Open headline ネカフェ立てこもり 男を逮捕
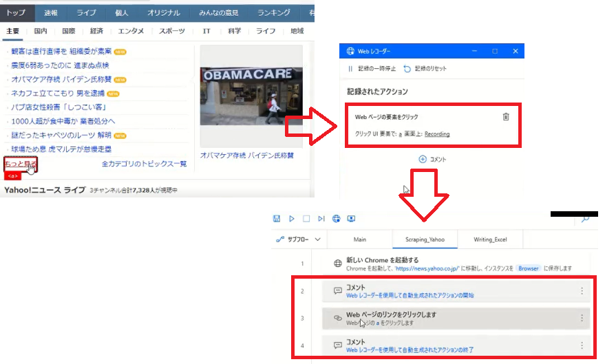The image size is (605, 364). click(x=58, y=94)
